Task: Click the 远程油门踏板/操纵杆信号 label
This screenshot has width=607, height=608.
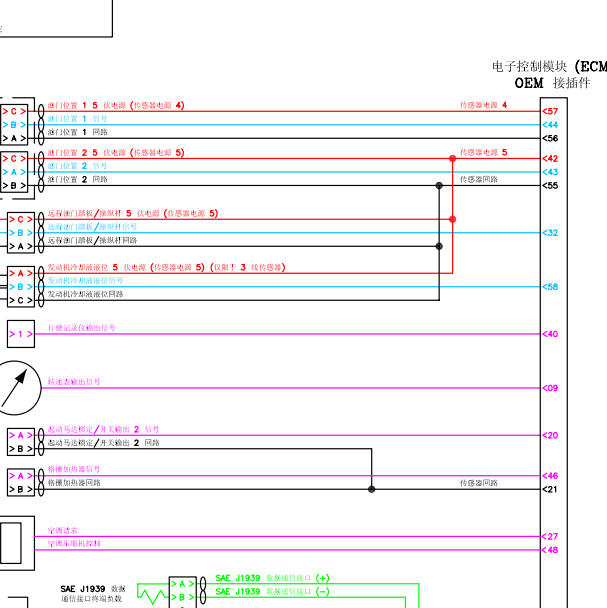Action: 92,227
